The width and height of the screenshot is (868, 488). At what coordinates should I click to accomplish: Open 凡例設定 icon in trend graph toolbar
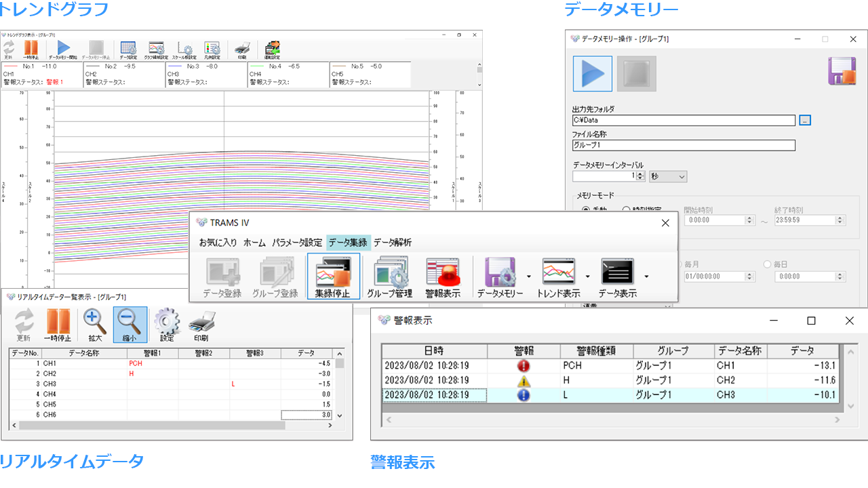212,49
